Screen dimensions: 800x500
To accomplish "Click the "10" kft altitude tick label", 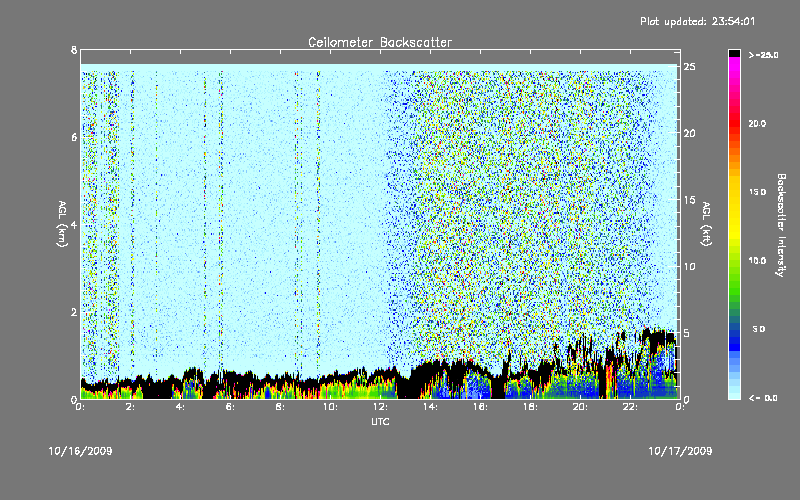I will pos(689,266).
